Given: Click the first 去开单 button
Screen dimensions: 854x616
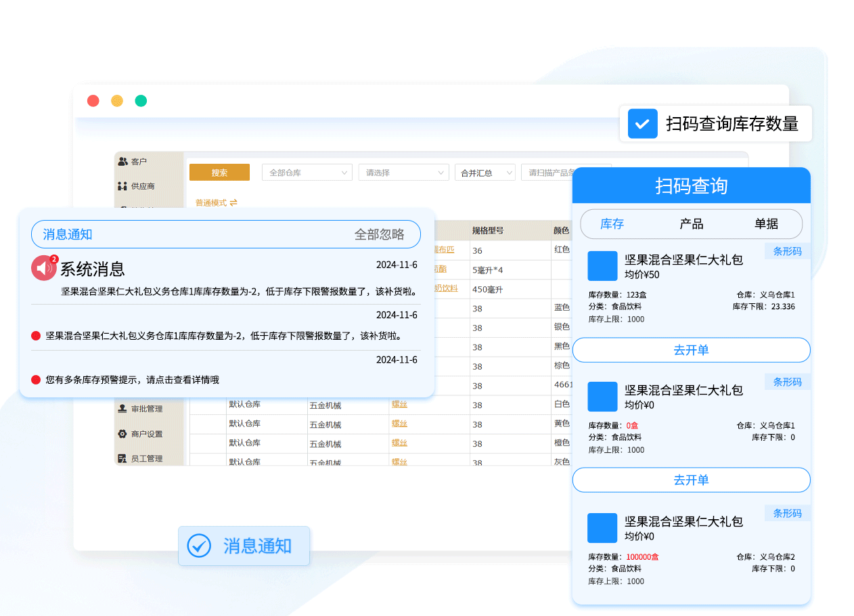Looking at the screenshot, I should pyautogui.click(x=691, y=350).
